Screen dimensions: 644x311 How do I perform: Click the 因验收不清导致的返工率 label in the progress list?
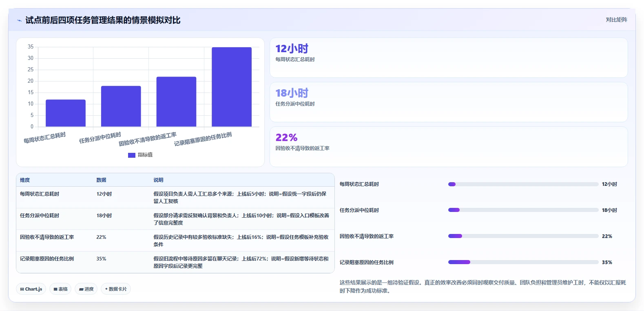click(367, 236)
